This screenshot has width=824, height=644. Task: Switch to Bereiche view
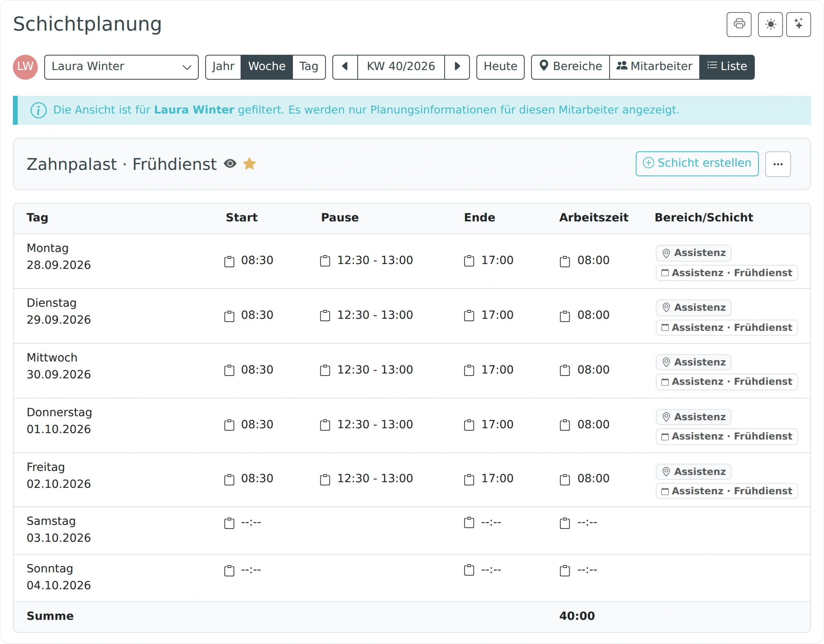[570, 67]
